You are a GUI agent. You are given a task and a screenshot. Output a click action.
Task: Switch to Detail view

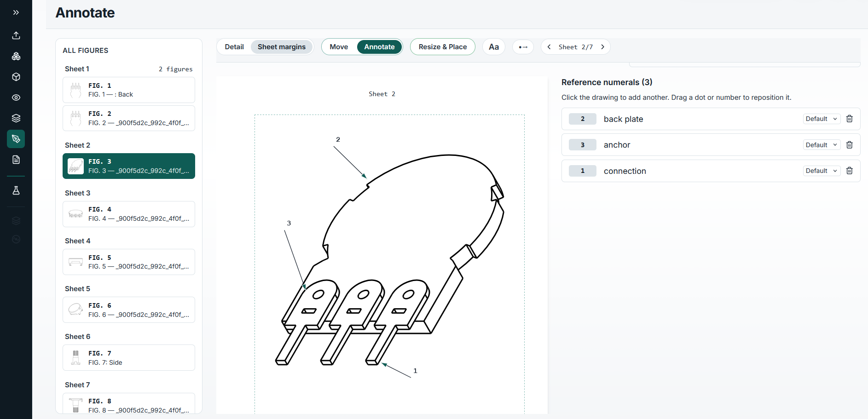click(234, 47)
